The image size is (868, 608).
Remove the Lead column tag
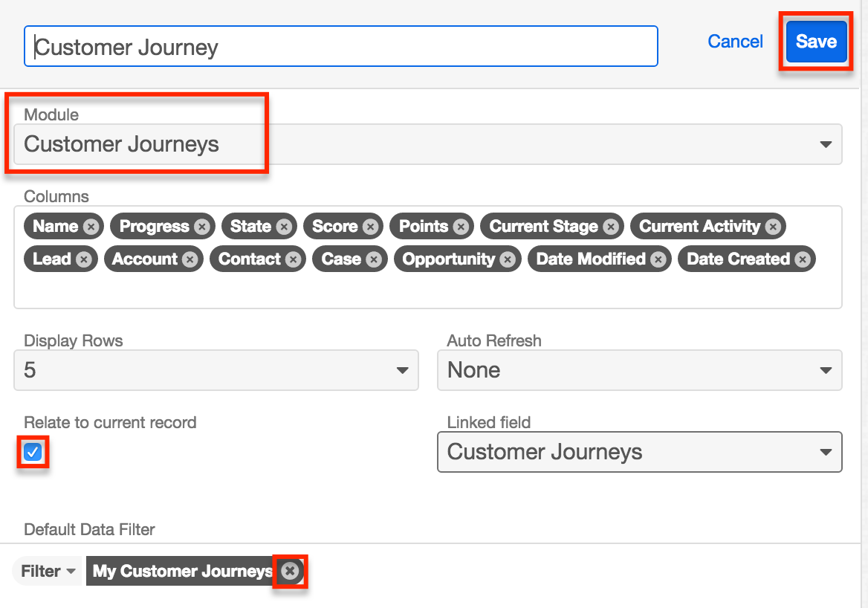pyautogui.click(x=84, y=259)
